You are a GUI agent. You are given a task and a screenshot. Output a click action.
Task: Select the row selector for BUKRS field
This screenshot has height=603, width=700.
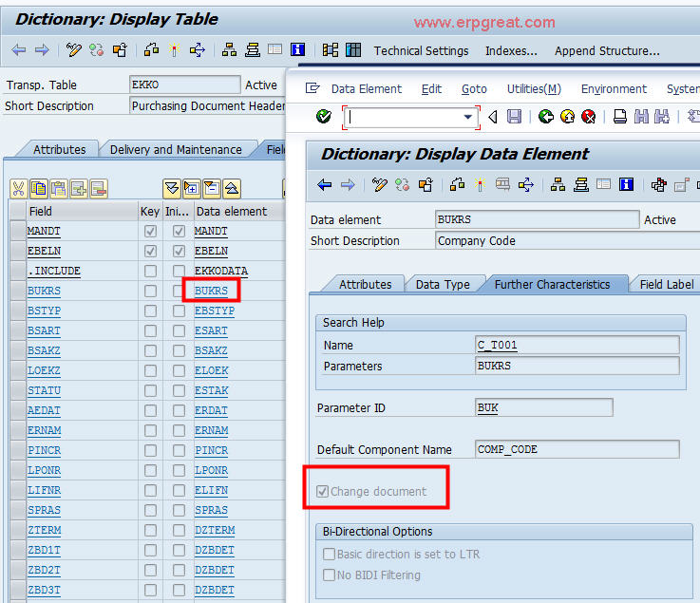click(x=18, y=291)
